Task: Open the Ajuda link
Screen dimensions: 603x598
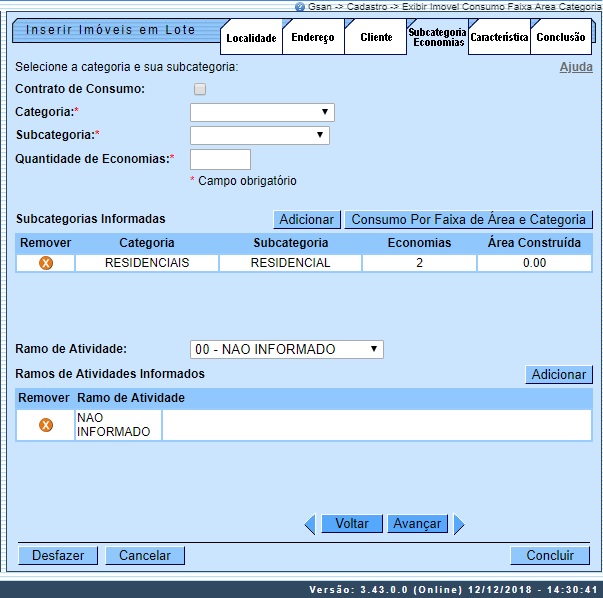Action: coord(576,67)
